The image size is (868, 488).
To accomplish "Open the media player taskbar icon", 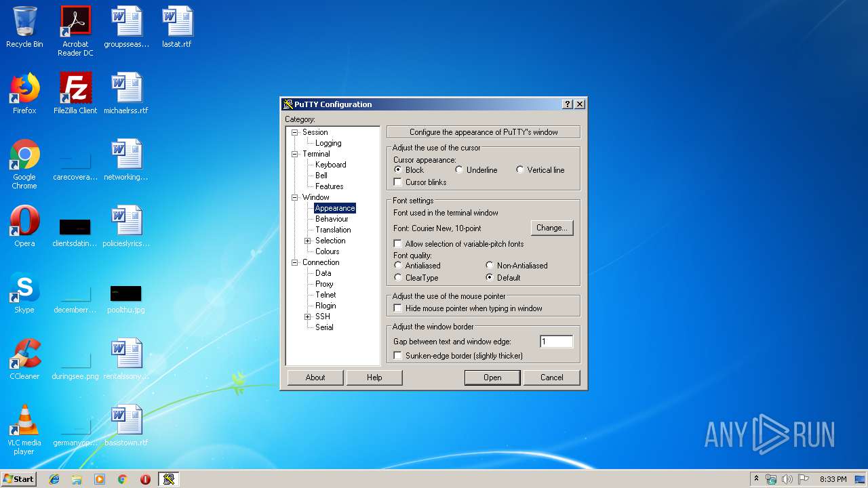I will pos(100,479).
